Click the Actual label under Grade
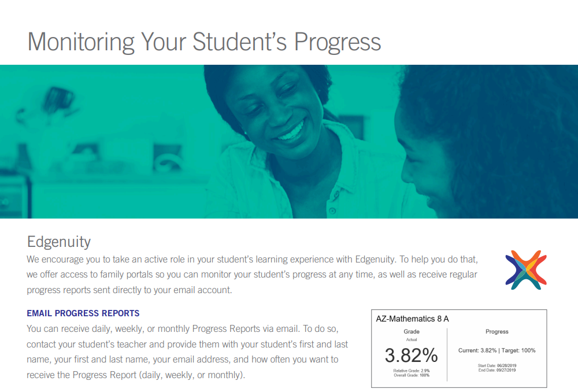578x392 pixels. tap(412, 339)
